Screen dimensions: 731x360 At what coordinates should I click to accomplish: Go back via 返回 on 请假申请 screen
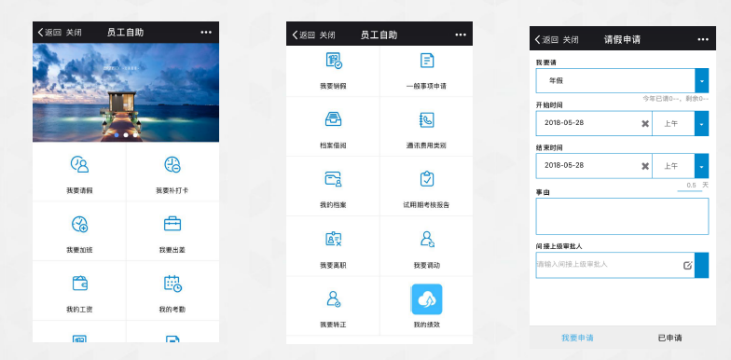point(546,40)
